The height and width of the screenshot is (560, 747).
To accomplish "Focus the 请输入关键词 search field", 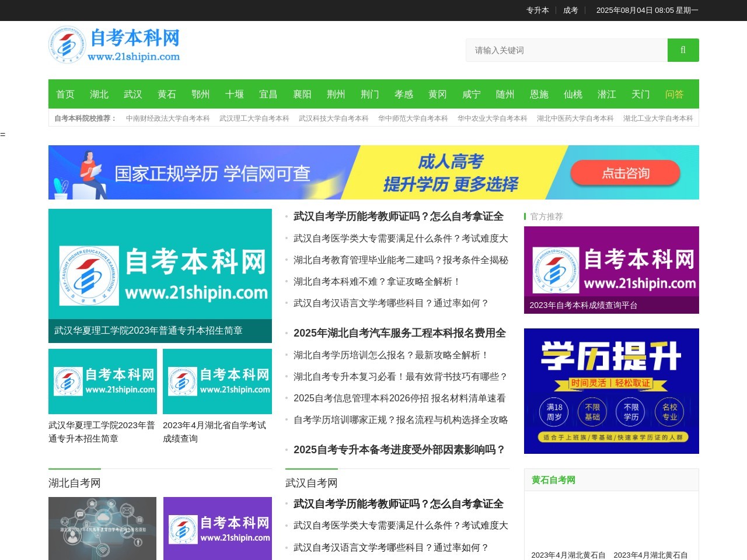I will [567, 50].
